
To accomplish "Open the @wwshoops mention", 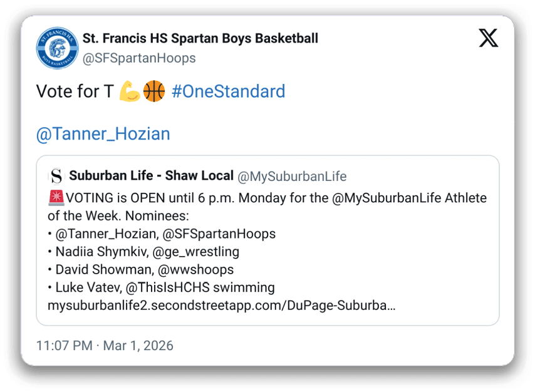I will [196, 270].
